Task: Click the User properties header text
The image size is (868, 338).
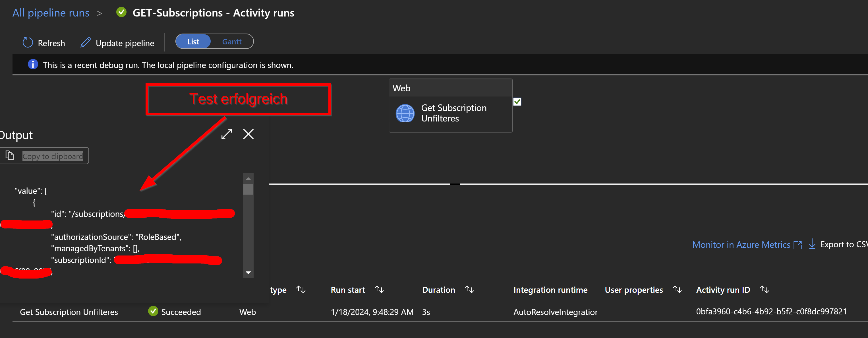Action: pos(633,290)
